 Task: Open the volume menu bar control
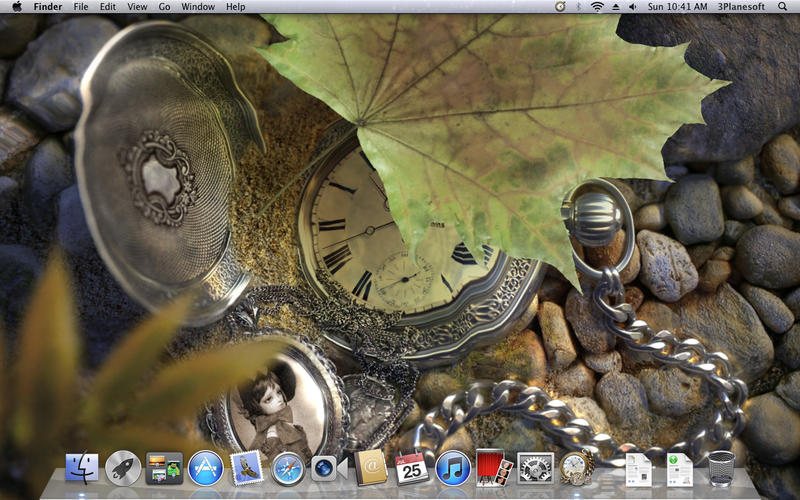[x=633, y=7]
